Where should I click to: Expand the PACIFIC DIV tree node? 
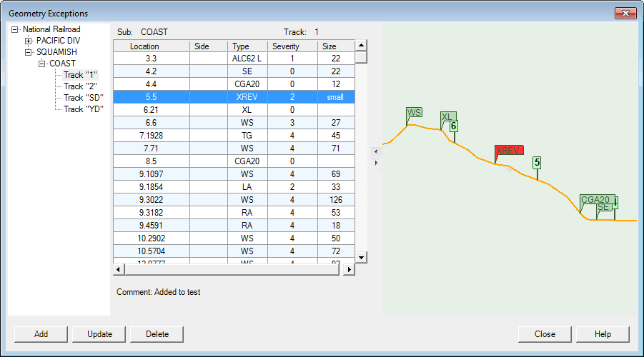(29, 41)
